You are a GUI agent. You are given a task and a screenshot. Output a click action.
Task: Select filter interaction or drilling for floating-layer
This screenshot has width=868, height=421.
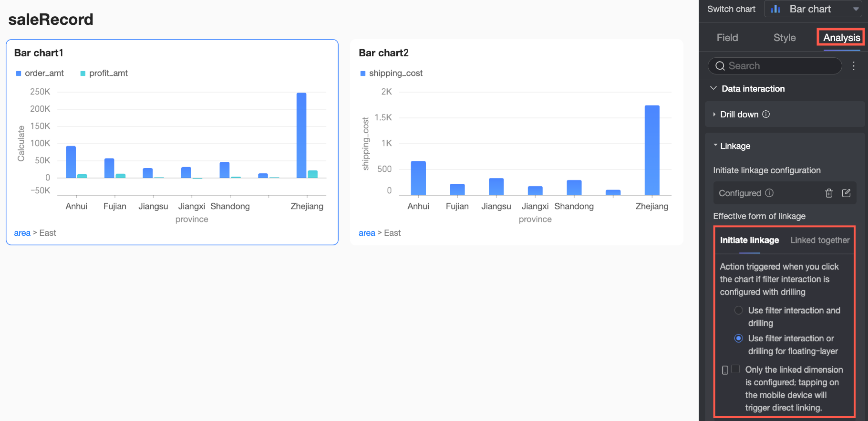(x=739, y=338)
